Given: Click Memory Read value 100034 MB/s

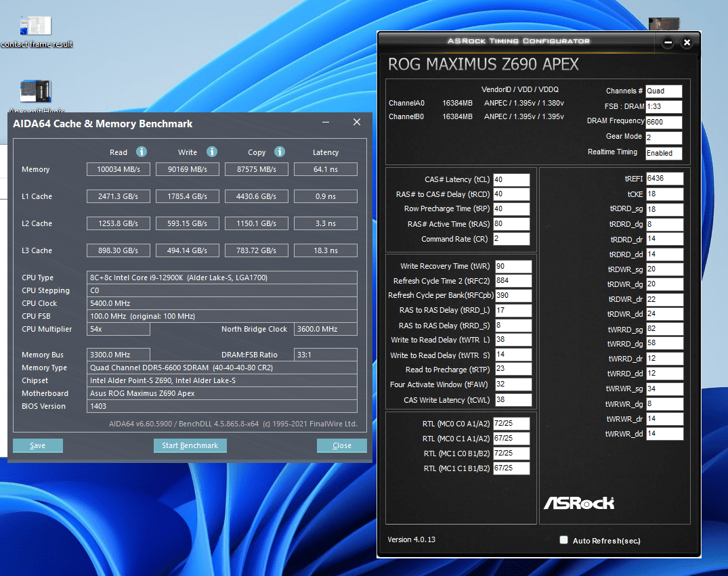Looking at the screenshot, I should [119, 169].
